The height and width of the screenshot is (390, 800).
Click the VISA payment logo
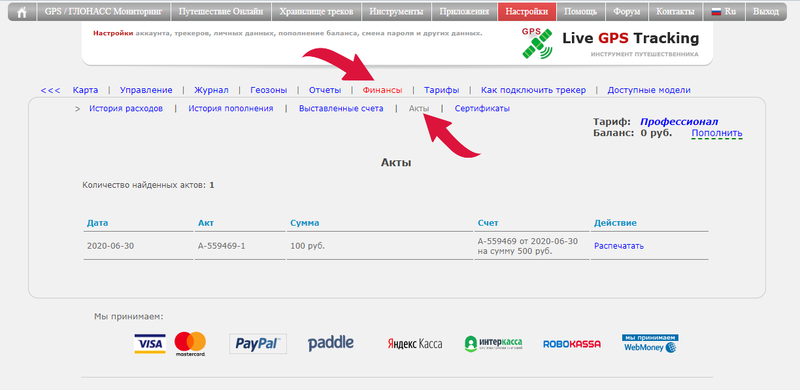(x=149, y=344)
